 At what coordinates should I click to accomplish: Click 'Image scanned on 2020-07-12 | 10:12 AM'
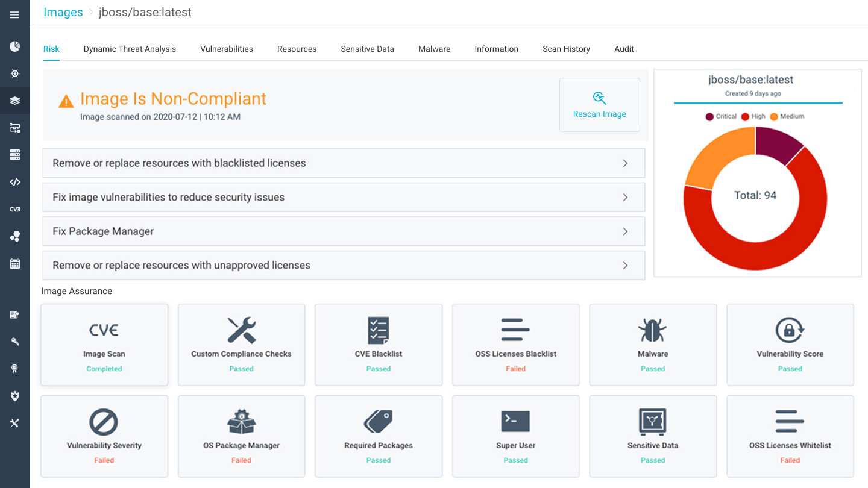160,117
